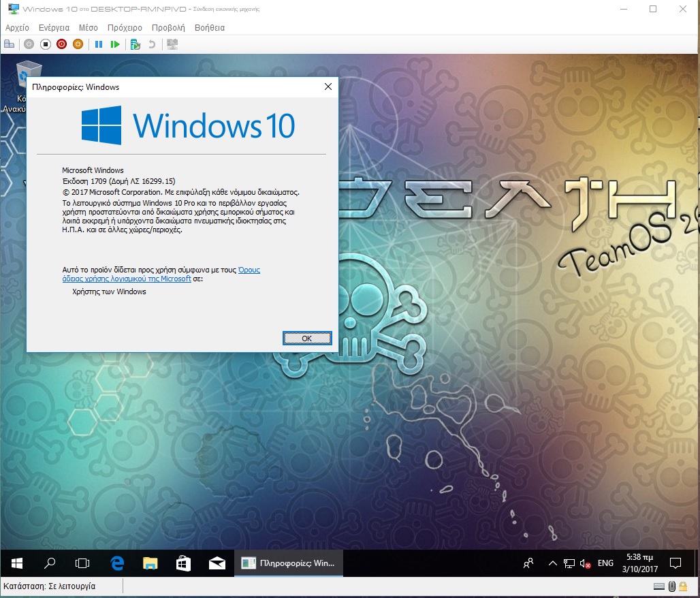700x598 pixels.
Task: Turn off the virtual machine
Action: (45, 44)
